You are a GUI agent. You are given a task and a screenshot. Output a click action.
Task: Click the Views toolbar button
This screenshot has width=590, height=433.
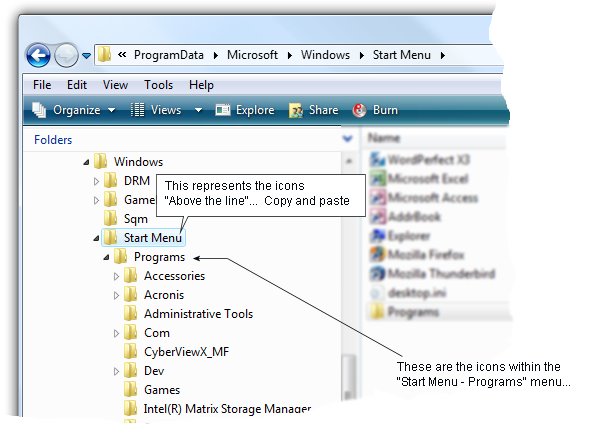point(156,110)
